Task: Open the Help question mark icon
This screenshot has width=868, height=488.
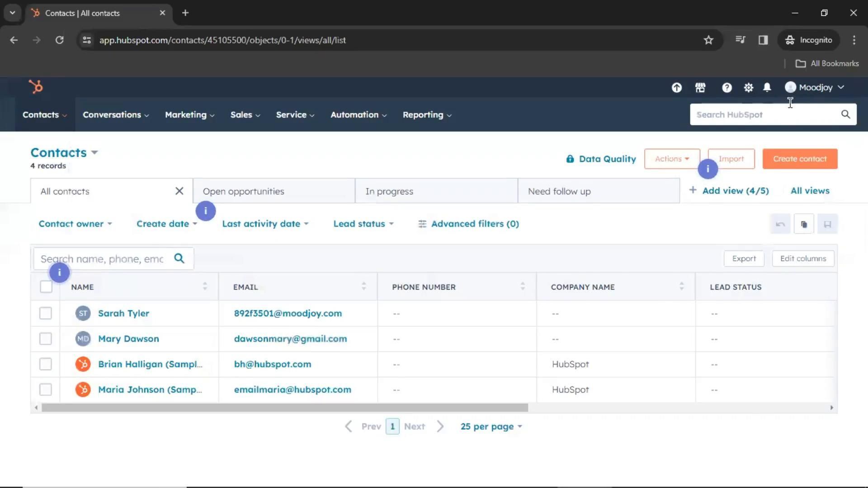Action: 726,88
